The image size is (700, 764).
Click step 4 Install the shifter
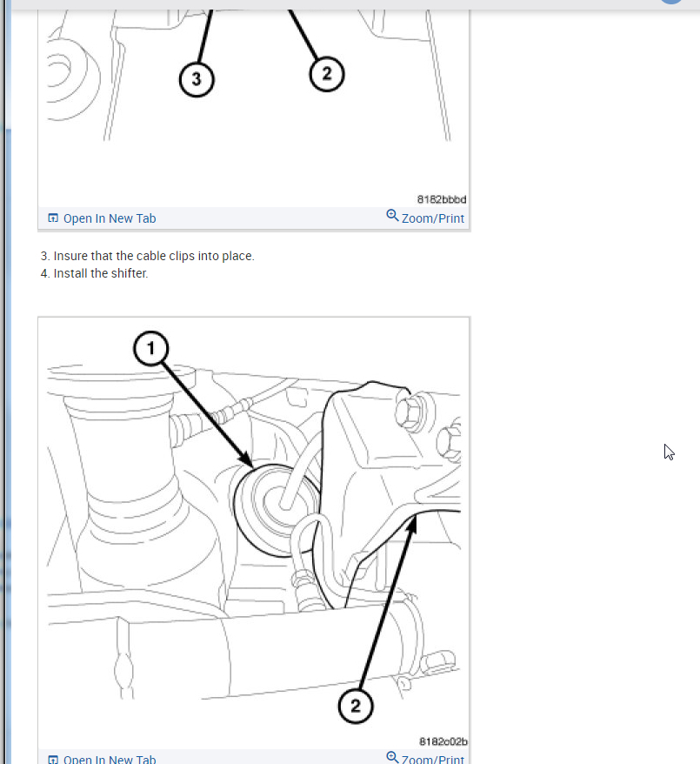point(94,273)
